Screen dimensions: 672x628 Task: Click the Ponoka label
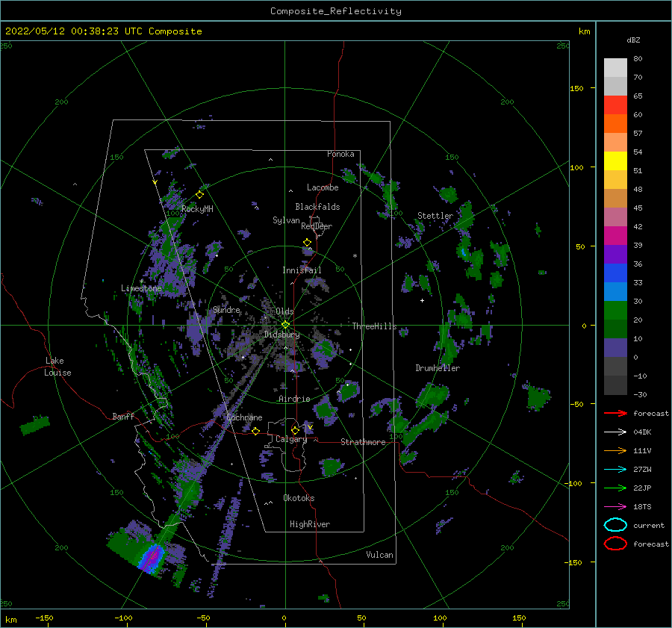pyautogui.click(x=340, y=154)
